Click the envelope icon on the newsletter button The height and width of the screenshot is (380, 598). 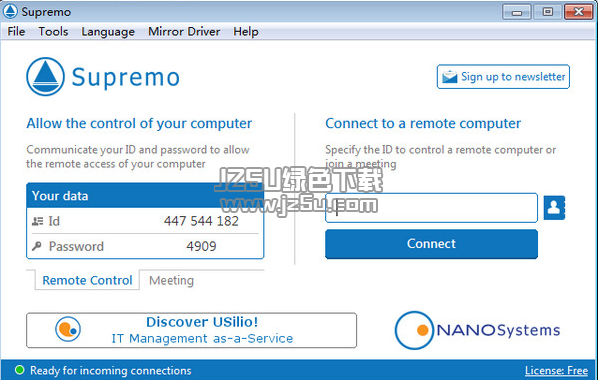click(450, 77)
